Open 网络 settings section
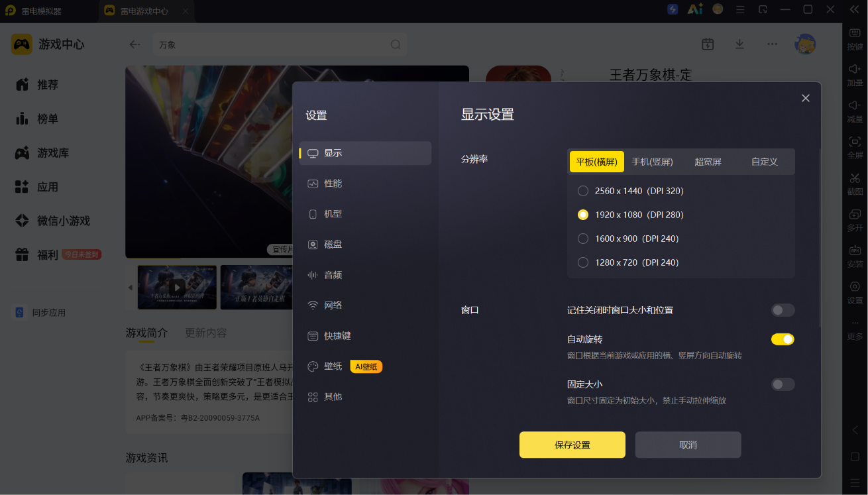Image resolution: width=868 pixels, height=495 pixels. click(365, 305)
